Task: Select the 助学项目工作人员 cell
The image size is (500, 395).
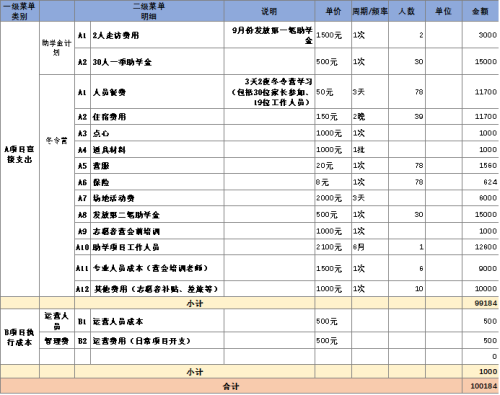Action: click(x=157, y=247)
